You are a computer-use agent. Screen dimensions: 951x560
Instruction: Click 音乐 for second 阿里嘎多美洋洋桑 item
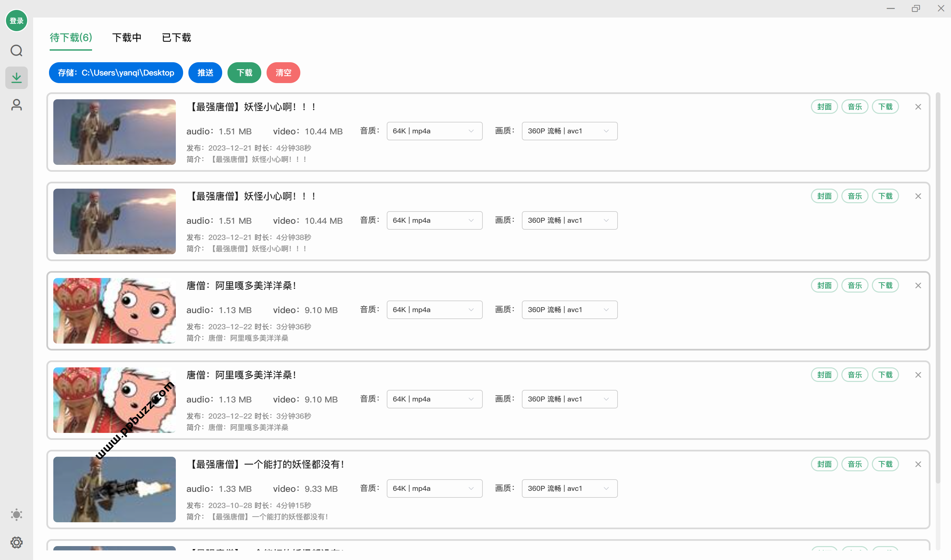point(855,375)
